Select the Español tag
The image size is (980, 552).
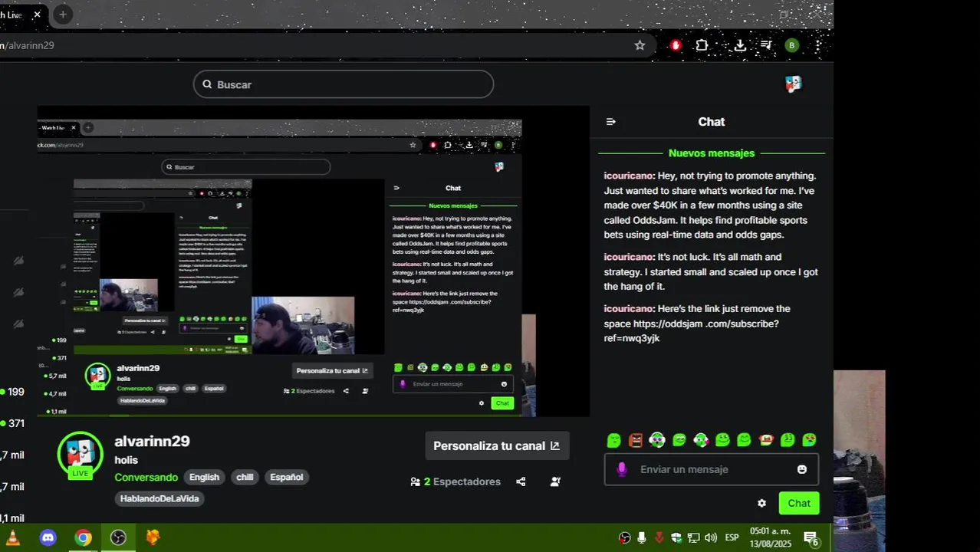point(287,477)
